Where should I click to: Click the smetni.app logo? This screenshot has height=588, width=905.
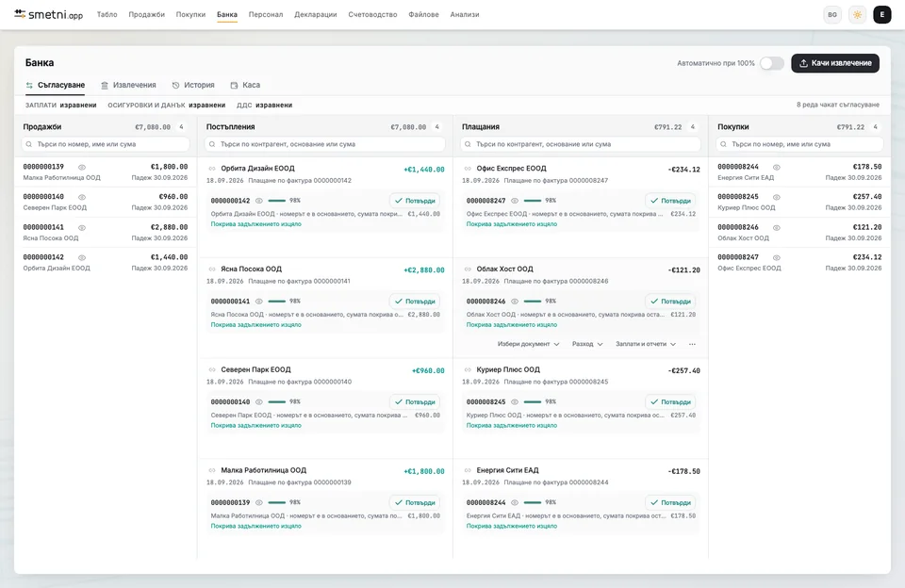point(48,14)
